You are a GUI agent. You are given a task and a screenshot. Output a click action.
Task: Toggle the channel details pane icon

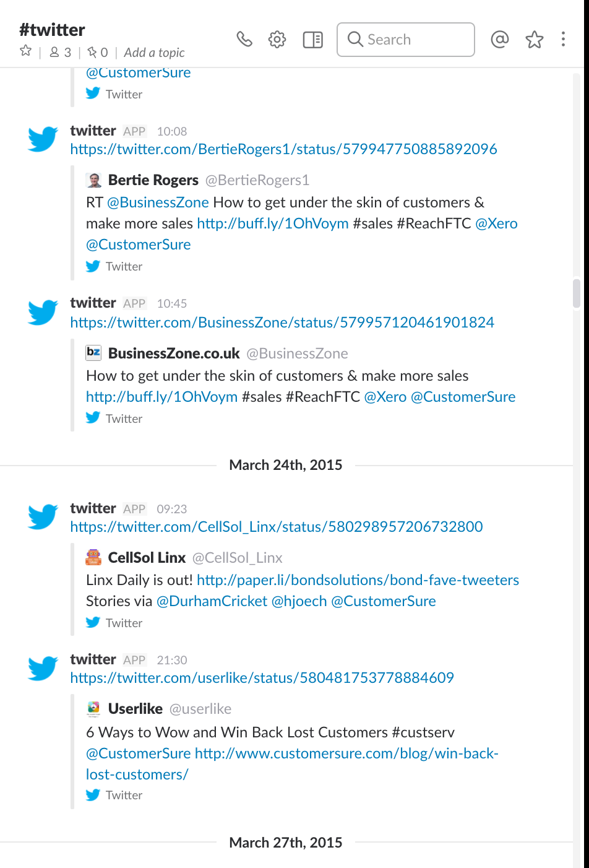coord(312,39)
